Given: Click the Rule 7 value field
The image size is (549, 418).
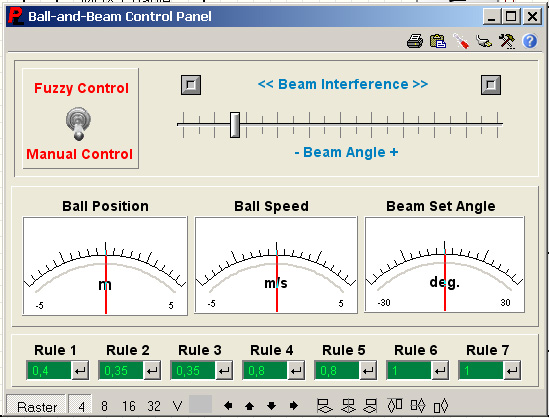Looking at the screenshot, I should [481, 370].
